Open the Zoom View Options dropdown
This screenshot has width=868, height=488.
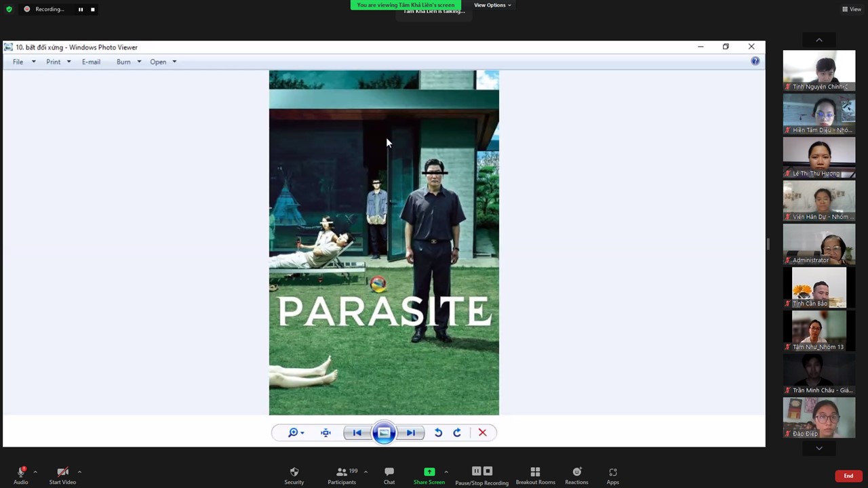(x=492, y=5)
